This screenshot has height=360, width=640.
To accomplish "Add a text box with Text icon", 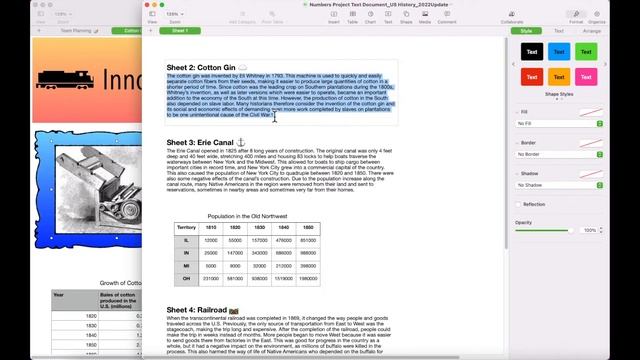I will coord(388,14).
